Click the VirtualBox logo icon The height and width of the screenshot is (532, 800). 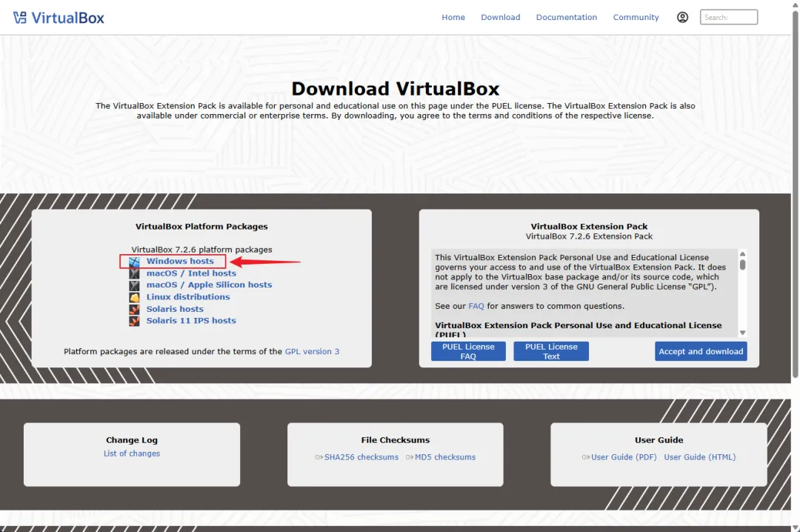(x=19, y=18)
